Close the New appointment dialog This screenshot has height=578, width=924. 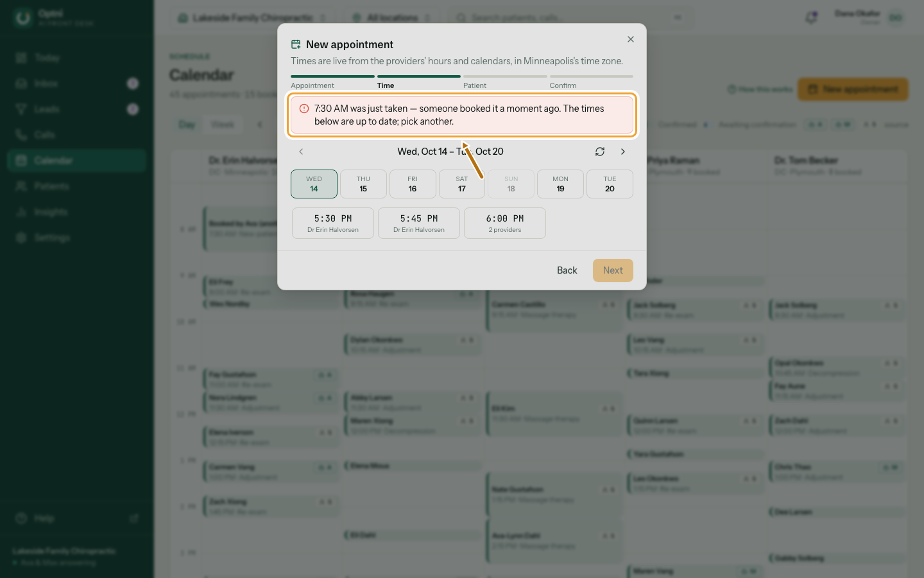click(x=631, y=39)
